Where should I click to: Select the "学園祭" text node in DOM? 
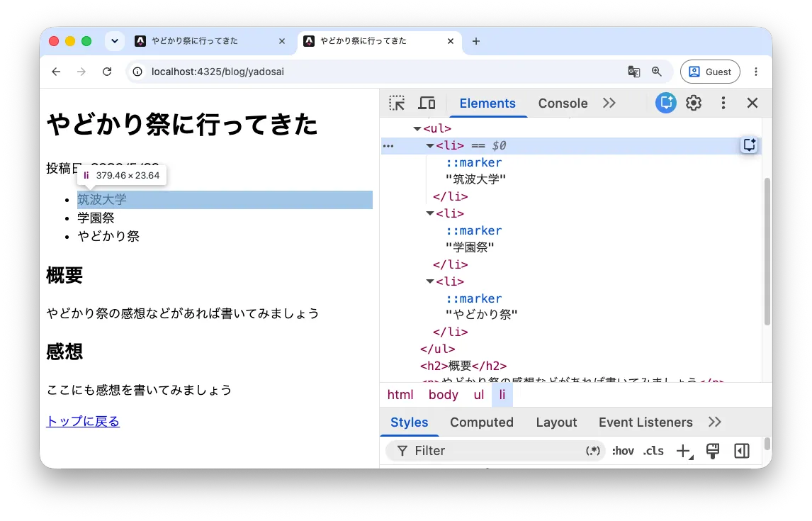(470, 247)
